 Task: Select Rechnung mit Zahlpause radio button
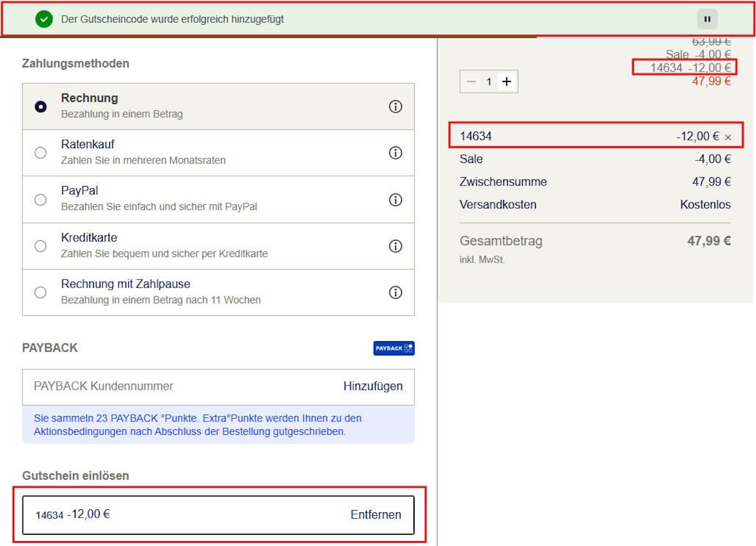[x=41, y=292]
